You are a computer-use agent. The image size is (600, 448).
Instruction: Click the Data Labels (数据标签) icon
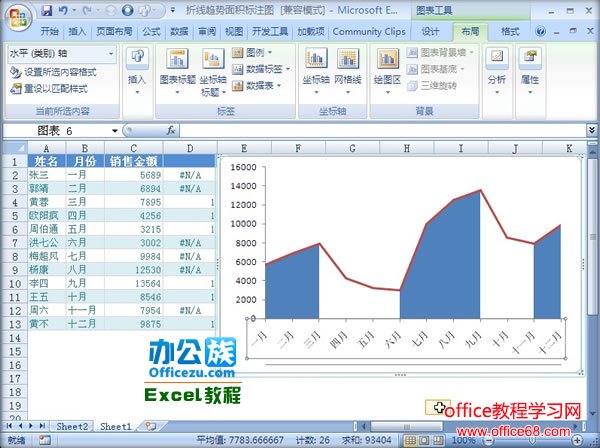pyautogui.click(x=237, y=69)
